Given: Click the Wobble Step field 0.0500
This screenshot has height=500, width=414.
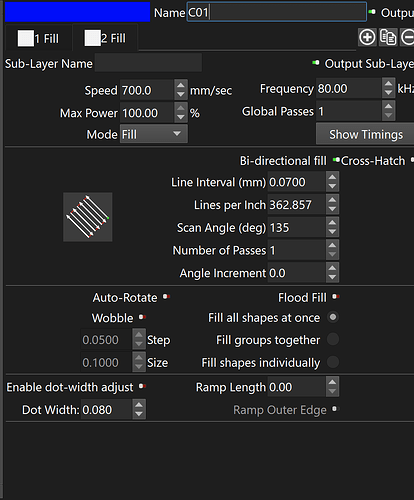Looking at the screenshot, I should 106,340.
